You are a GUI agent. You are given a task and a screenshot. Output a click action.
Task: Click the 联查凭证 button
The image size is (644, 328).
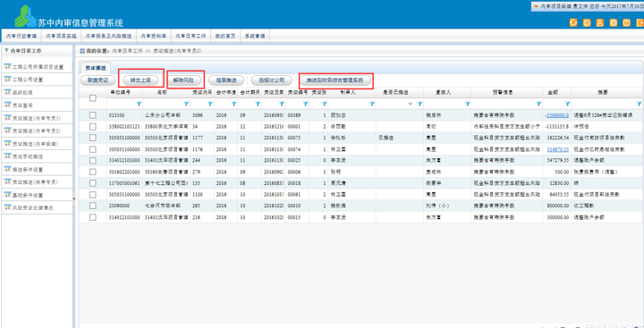point(97,80)
